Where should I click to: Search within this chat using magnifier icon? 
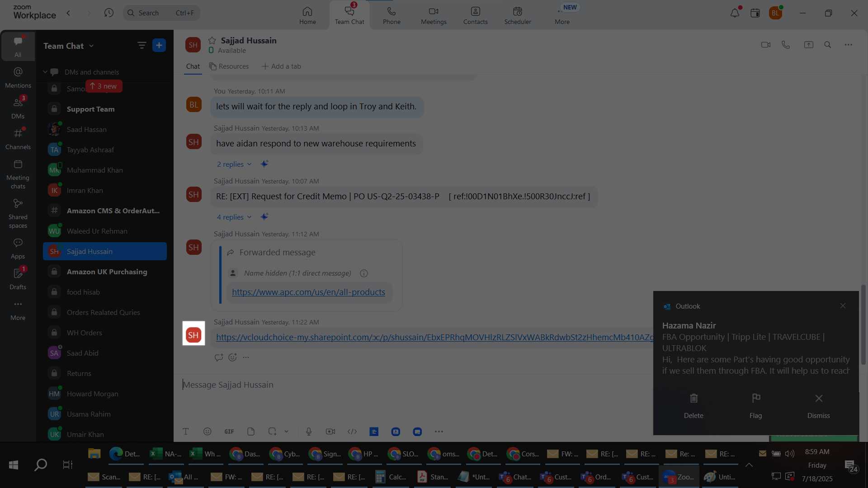[828, 45]
